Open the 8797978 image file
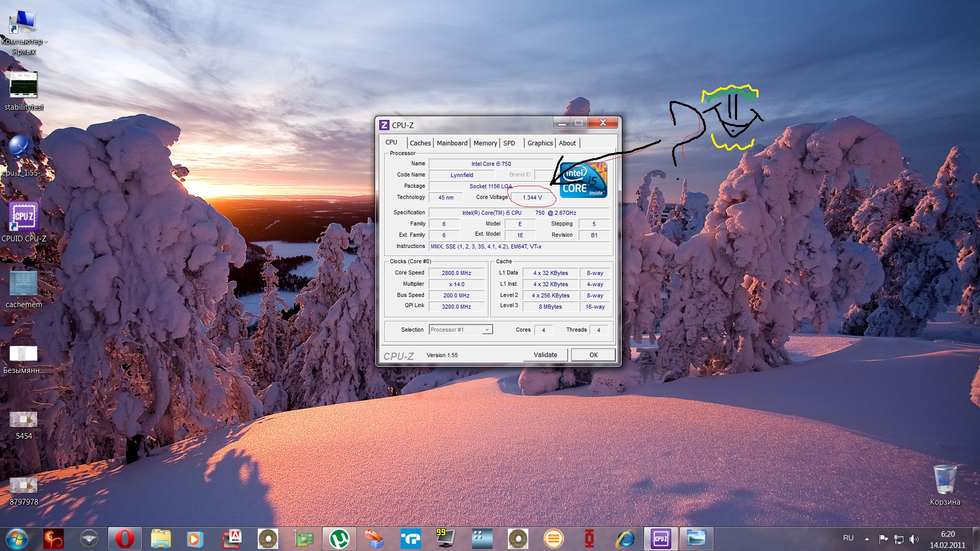Image resolution: width=980 pixels, height=551 pixels. coord(23,491)
